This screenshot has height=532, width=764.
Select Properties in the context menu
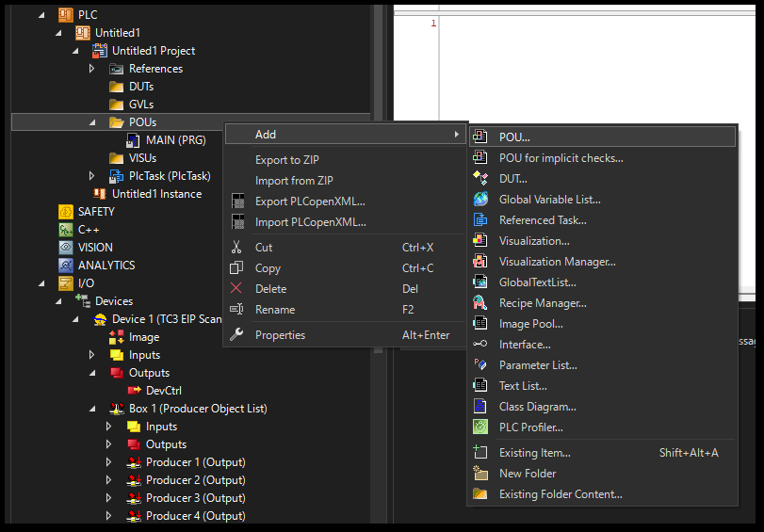pos(280,335)
